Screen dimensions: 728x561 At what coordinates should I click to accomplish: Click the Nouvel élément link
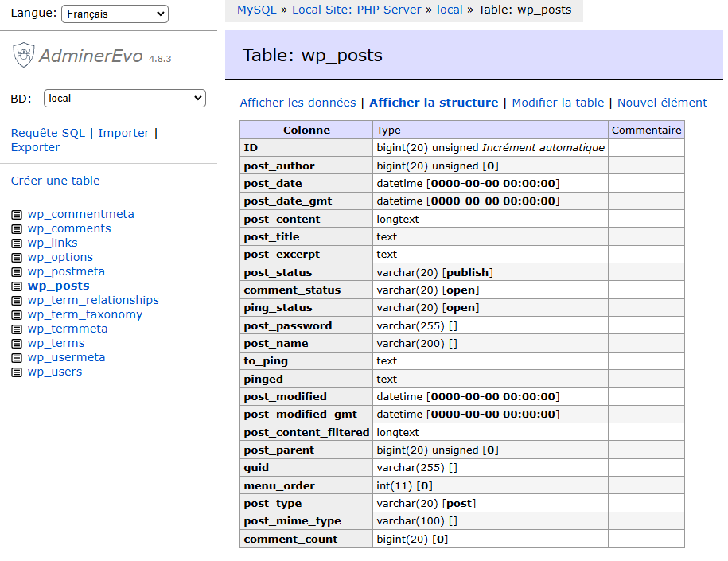(x=662, y=103)
